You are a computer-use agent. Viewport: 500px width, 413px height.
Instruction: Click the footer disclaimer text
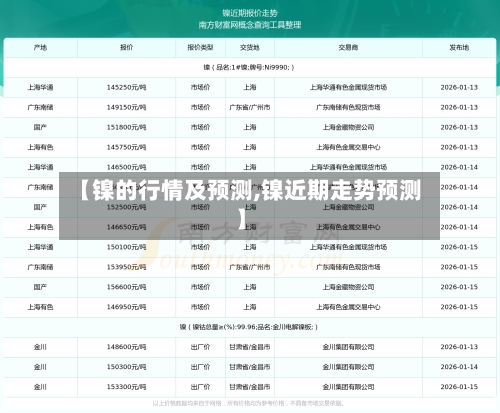click(x=249, y=403)
